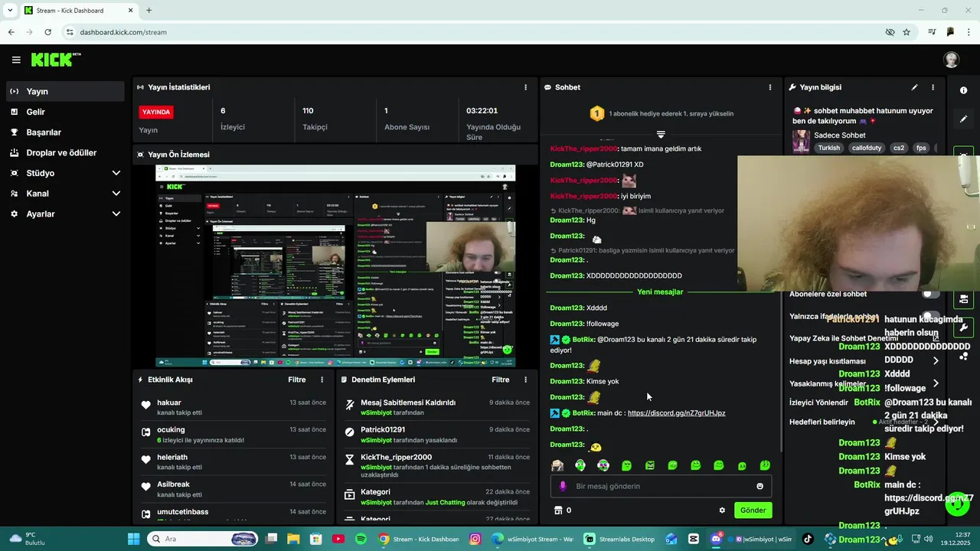Expand Yasaklanmış kelimeler chevron
Viewport: 980px width, 551px height.
coord(936,383)
